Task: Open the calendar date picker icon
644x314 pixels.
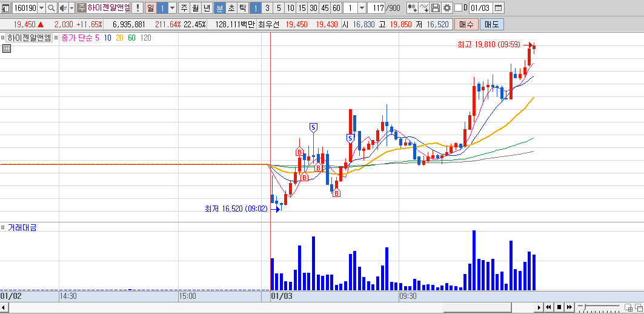Action: (x=498, y=8)
